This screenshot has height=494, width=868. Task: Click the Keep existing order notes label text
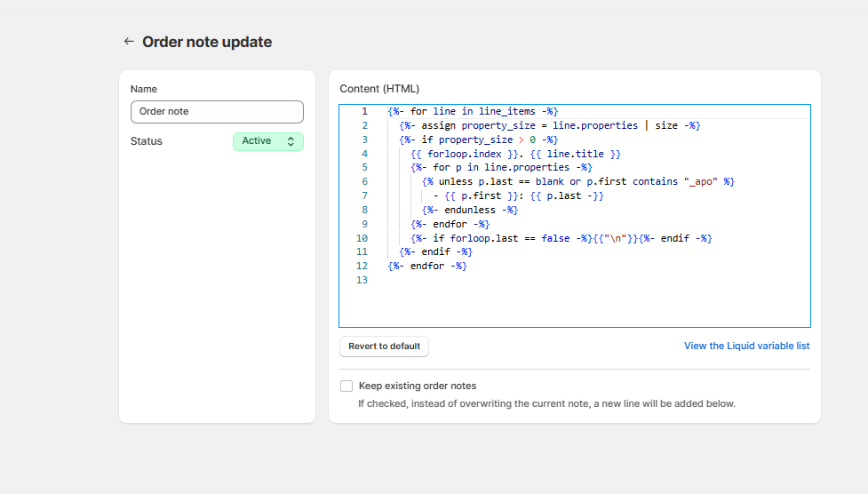[417, 386]
